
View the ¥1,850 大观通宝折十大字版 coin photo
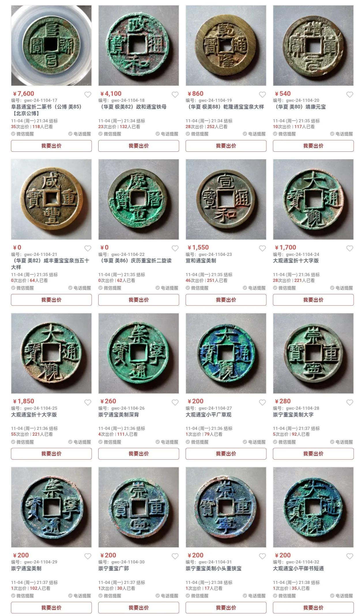click(x=51, y=353)
